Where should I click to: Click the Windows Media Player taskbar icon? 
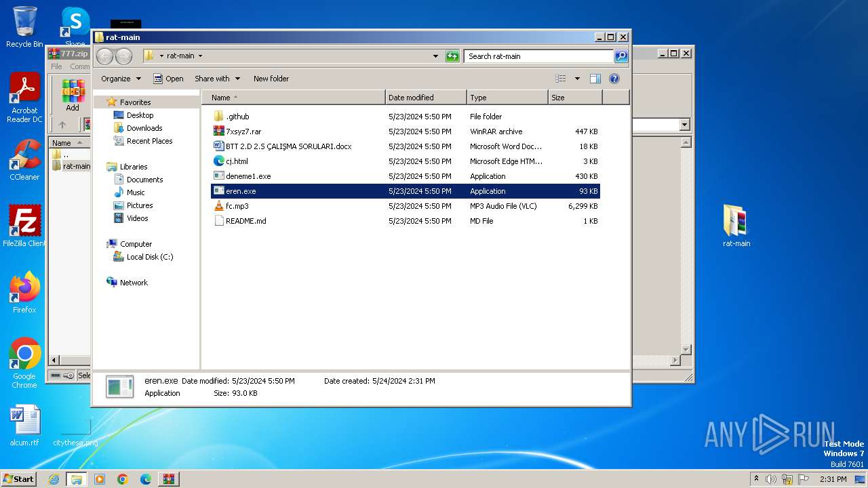100,479
